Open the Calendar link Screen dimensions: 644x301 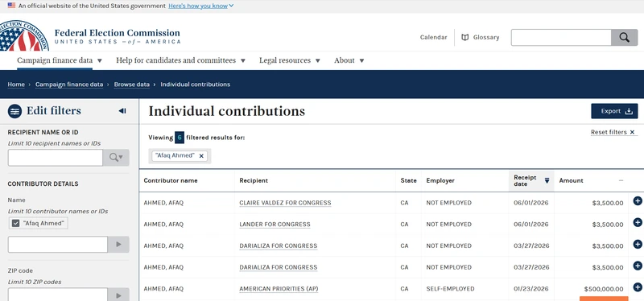pyautogui.click(x=433, y=37)
